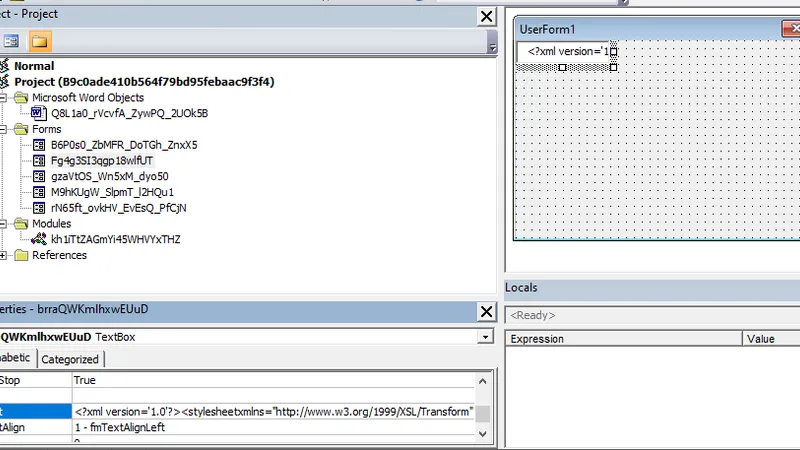Image resolution: width=800 pixels, height=450 pixels.
Task: Click the Modules folder icon
Action: click(x=21, y=223)
